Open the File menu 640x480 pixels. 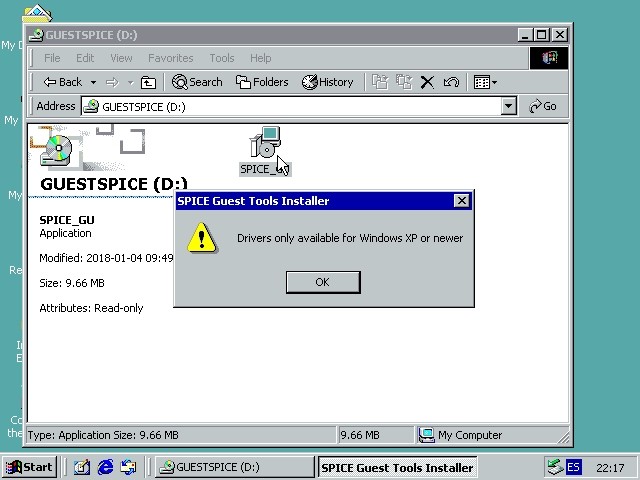52,58
